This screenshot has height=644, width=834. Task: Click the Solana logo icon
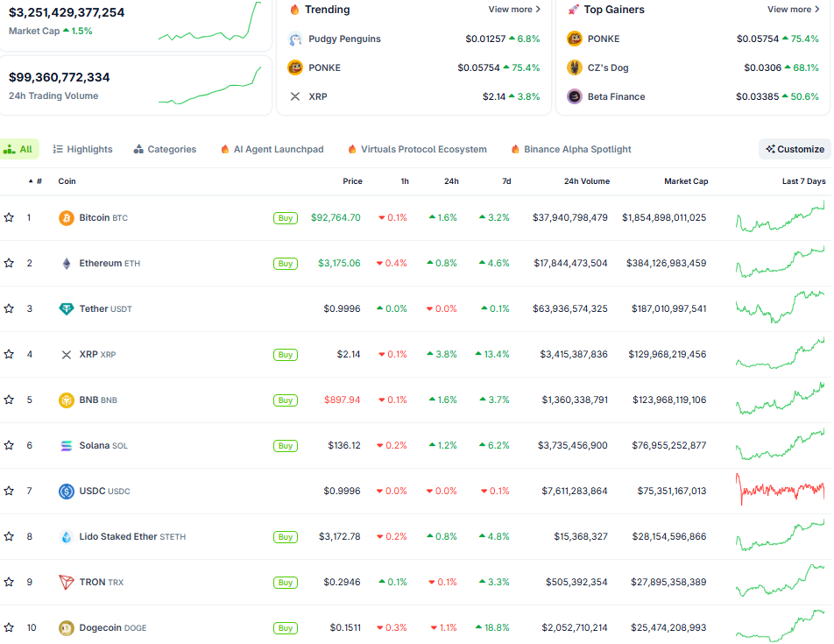(67, 446)
